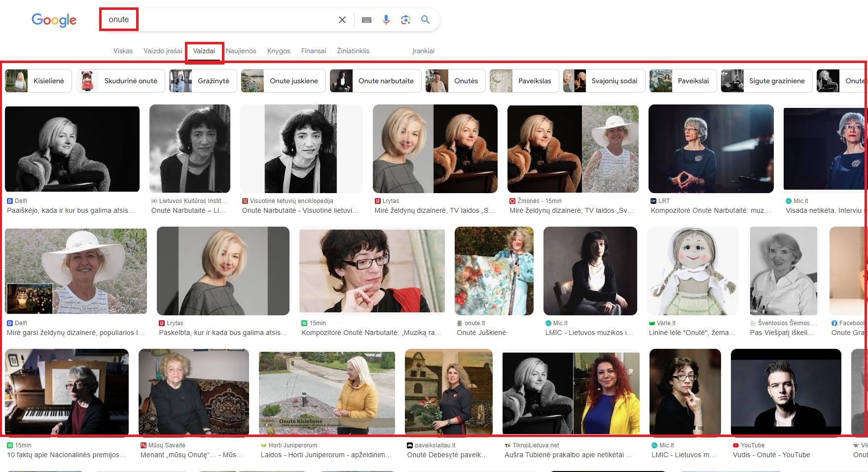Choose the Svajonių sodai chip
Viewport: 868px width, 472px height.
click(x=604, y=81)
